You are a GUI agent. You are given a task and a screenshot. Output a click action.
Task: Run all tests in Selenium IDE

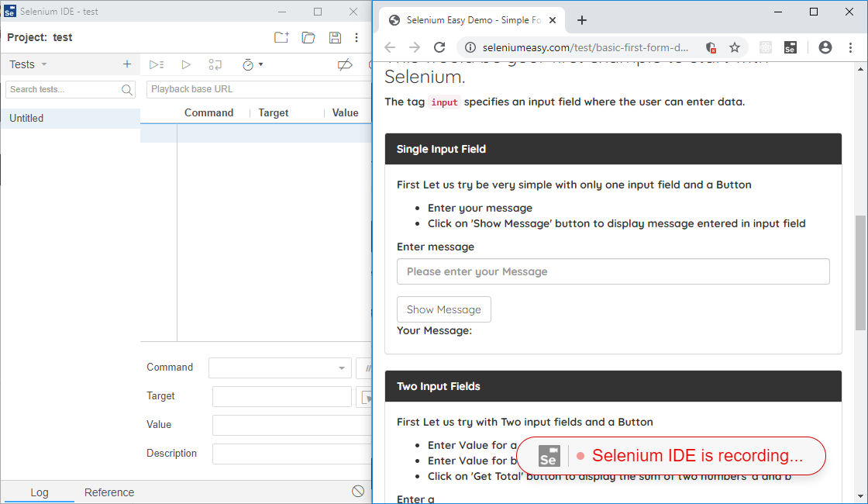click(157, 64)
